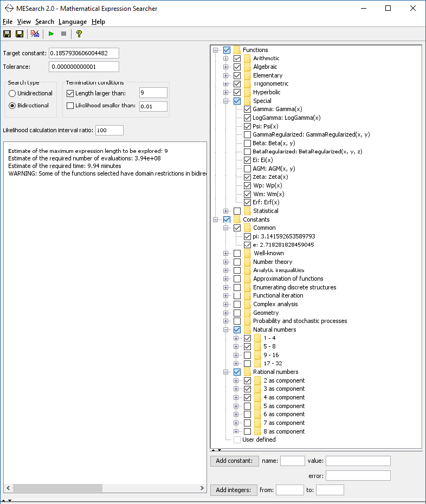Screen dimensions: 426x504
Task: Expand the Well-known constants node
Action: tap(225, 253)
